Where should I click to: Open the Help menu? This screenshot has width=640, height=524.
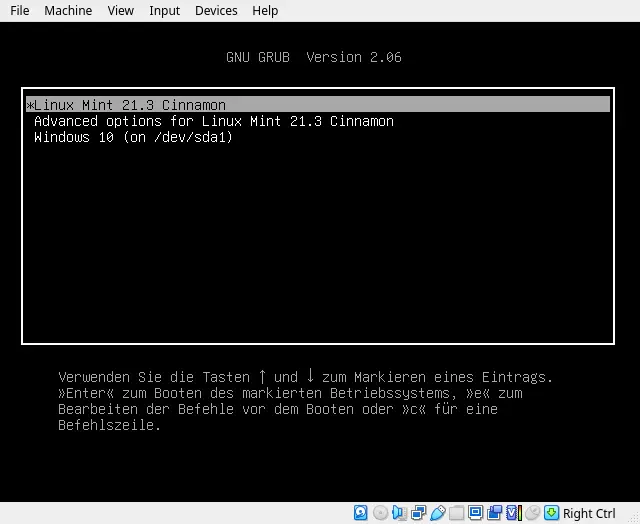point(265,11)
